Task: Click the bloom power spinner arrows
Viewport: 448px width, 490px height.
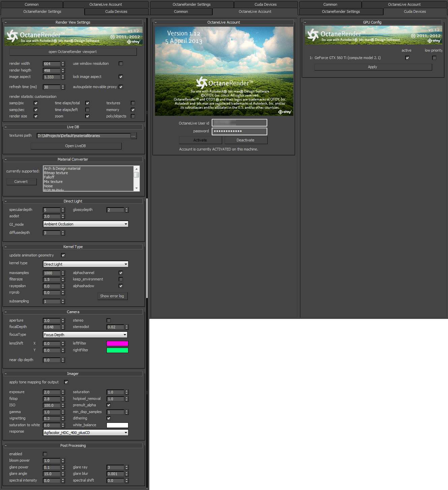Action: tap(63, 461)
